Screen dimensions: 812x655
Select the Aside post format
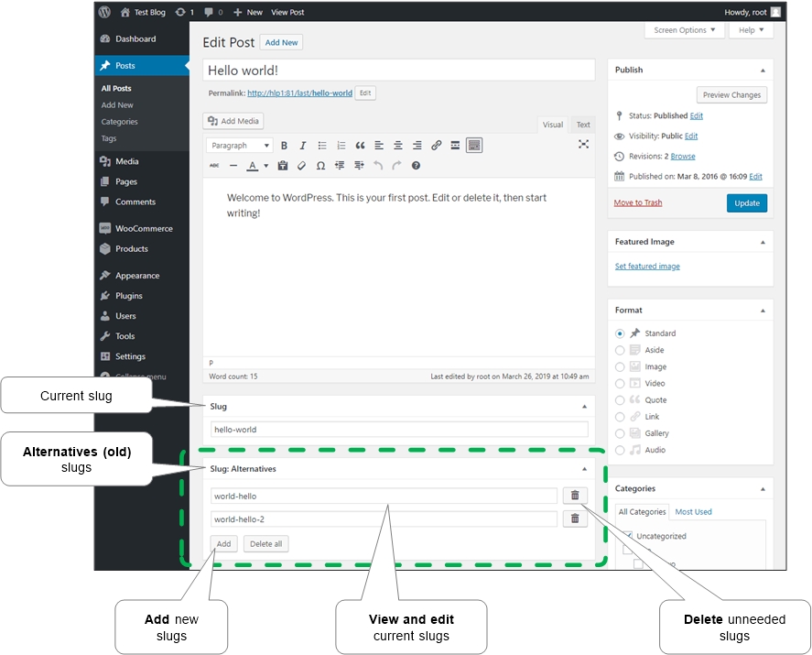pos(620,350)
